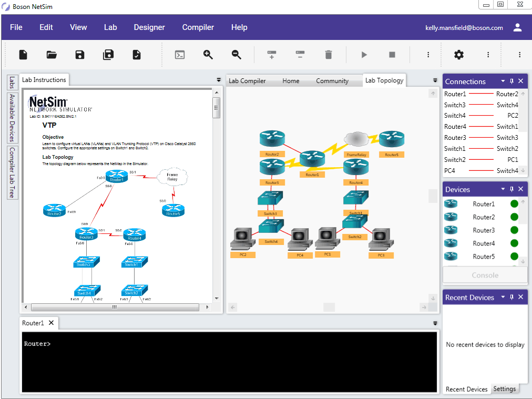This screenshot has width=532, height=399.
Task: Click the Play toolbar button
Action: coord(364,55)
